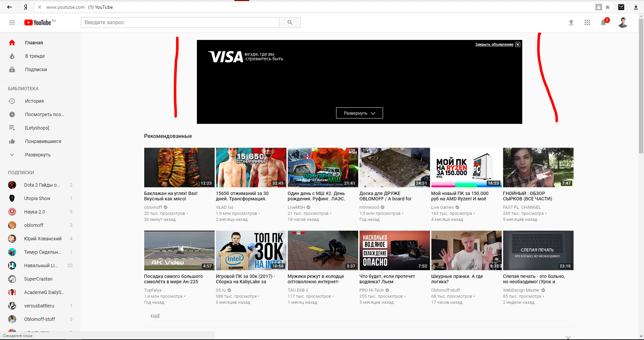
Task: Click the Навальный LIVE channel avatar
Action: point(12,265)
